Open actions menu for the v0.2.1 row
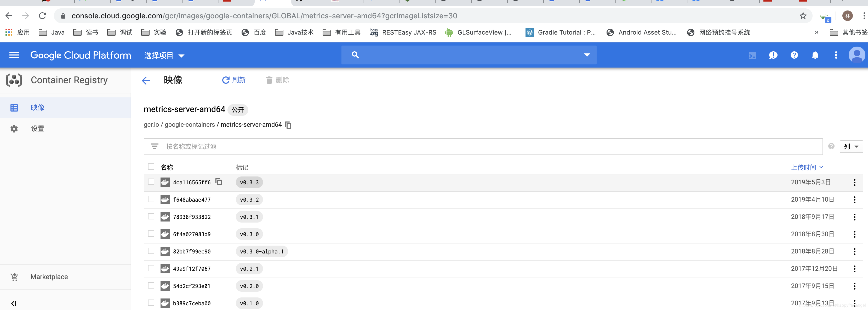The height and width of the screenshot is (310, 868). pyautogui.click(x=854, y=269)
